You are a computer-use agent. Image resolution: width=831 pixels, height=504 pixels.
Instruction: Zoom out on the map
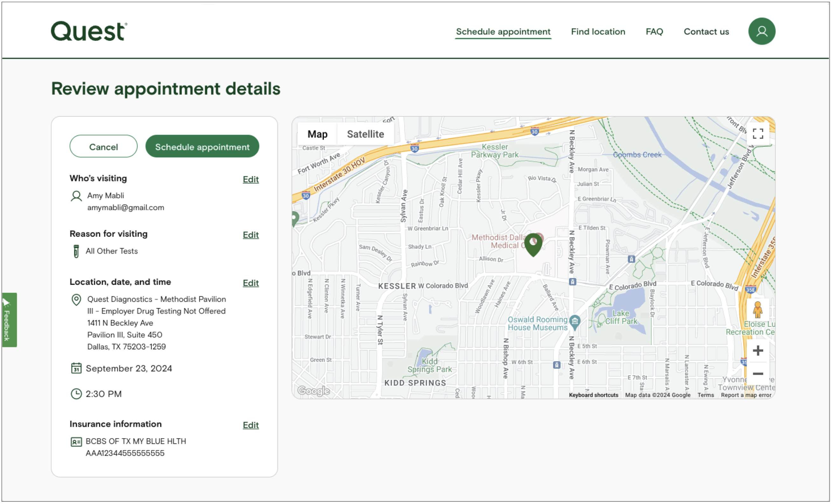click(758, 374)
